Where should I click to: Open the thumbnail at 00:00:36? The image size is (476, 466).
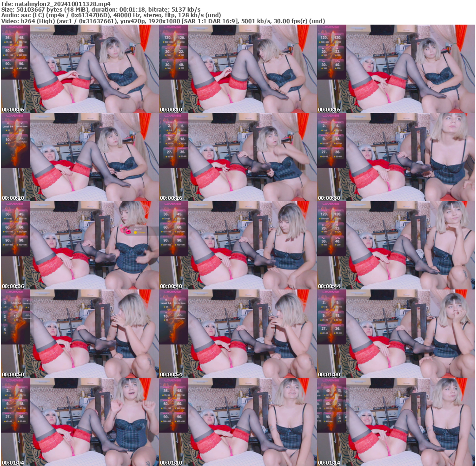(x=79, y=245)
